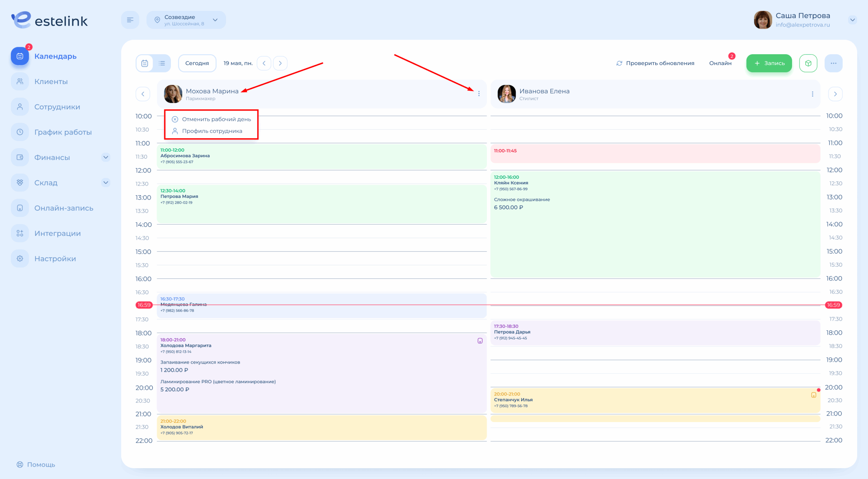Open the Кляйн Ксения 12:00-16:00 appointment
The height and width of the screenshot is (479, 868).
655,224
